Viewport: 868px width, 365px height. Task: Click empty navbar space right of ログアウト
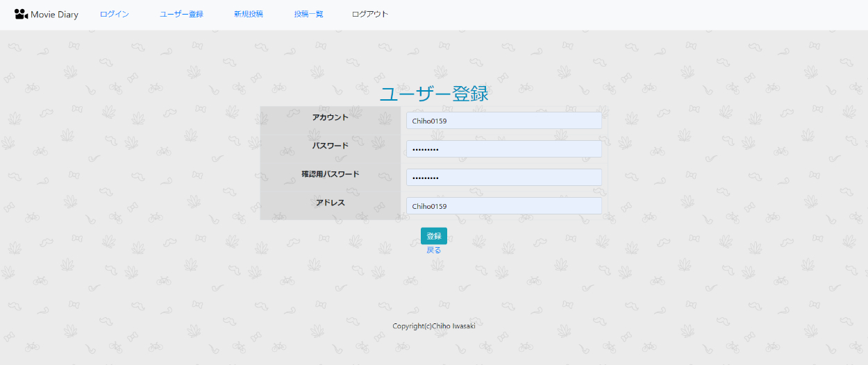[625, 14]
